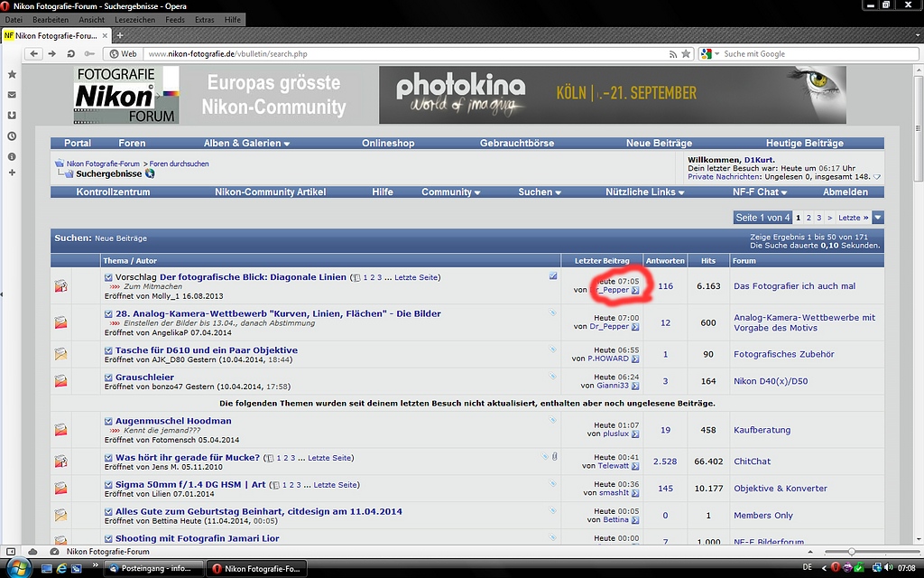This screenshot has width=924, height=578.
Task: Click the browser forward arrow
Action: pyautogui.click(x=51, y=53)
